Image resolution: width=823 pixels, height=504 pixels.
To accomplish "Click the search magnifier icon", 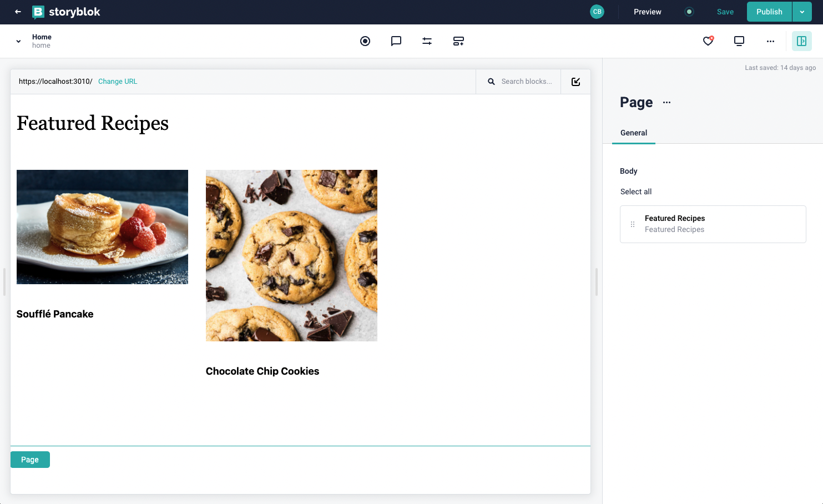I will tap(491, 82).
